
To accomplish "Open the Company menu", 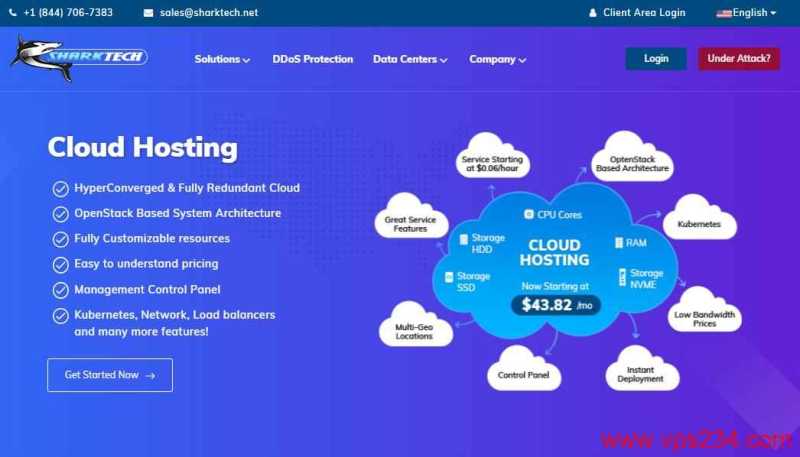I will [x=497, y=59].
